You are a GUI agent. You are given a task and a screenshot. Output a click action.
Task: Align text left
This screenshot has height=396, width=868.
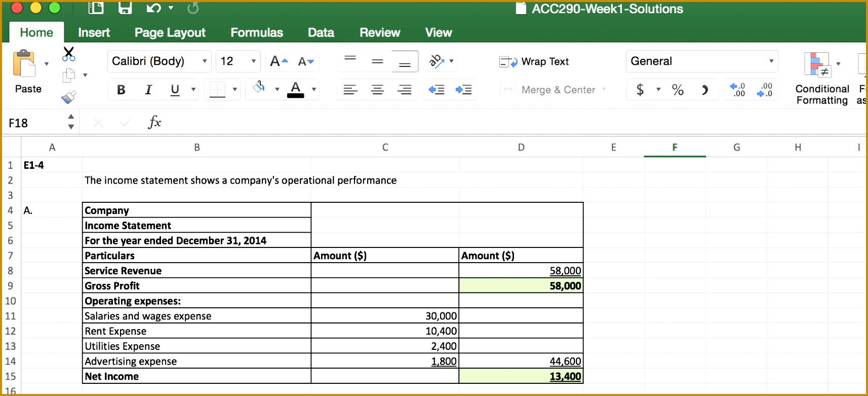pyautogui.click(x=350, y=90)
